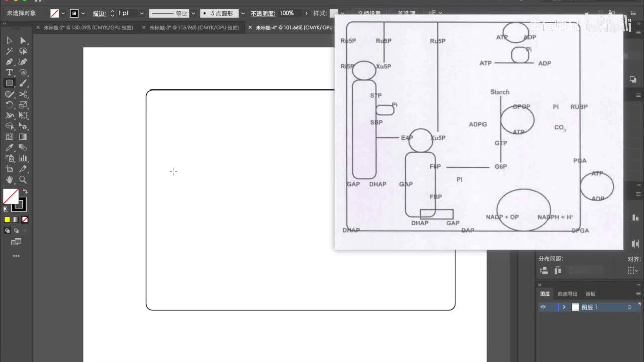Click the yellow Color mode swatch
Image resolution: width=644 pixels, height=362 pixels.
(x=7, y=220)
